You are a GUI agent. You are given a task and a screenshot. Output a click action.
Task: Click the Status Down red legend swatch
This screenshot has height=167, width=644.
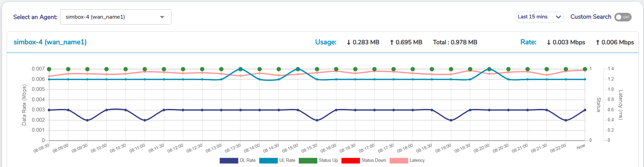pos(350,160)
